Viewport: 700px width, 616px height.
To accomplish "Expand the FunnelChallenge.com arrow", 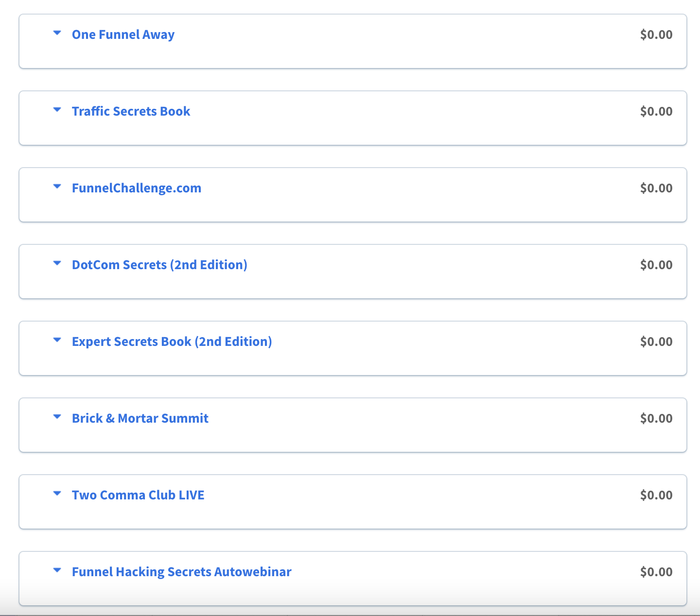I will 57,187.
